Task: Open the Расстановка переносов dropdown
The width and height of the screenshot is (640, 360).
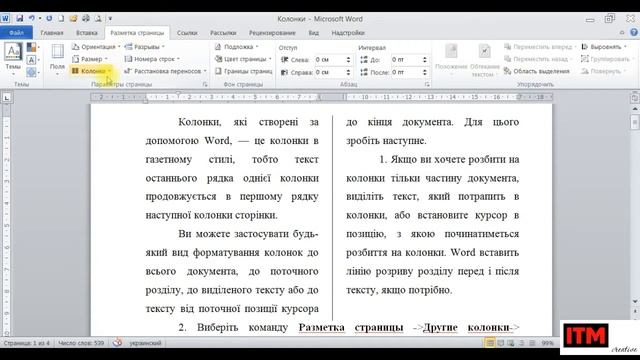Action: [165, 71]
